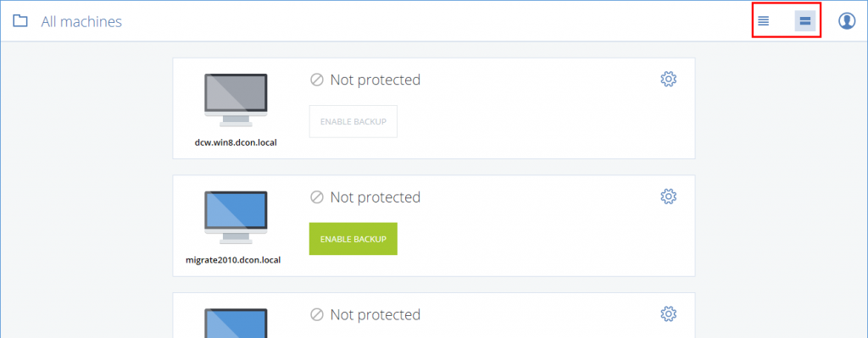Open gear settings for migrate2010.dcon.local
Image resolution: width=868 pixels, height=338 pixels.
click(669, 197)
